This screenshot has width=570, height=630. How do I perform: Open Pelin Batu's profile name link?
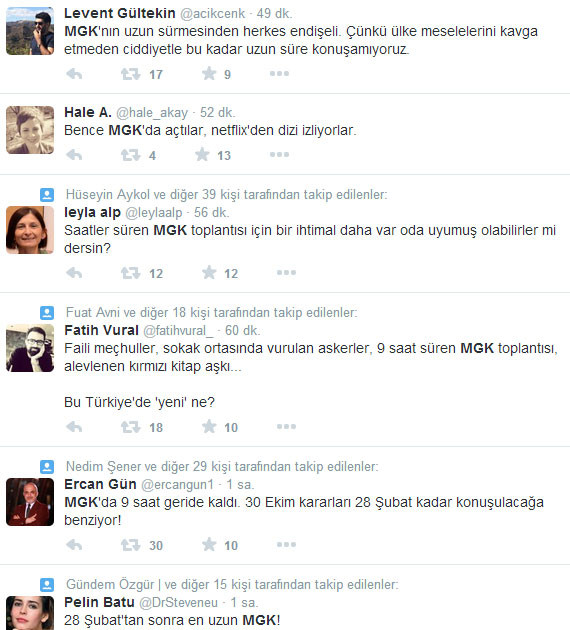pos(99,602)
